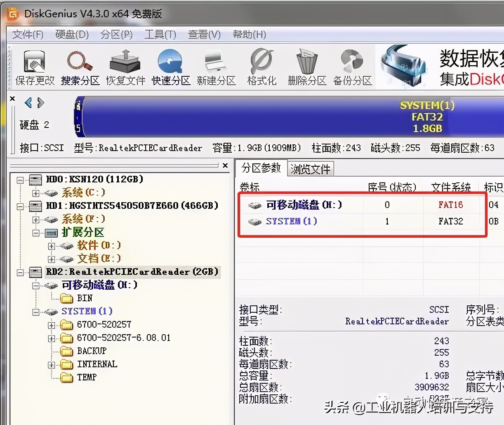504x425 pixels.
Task: Select Delete Partition (删除分区) trash icon
Action: (307, 68)
